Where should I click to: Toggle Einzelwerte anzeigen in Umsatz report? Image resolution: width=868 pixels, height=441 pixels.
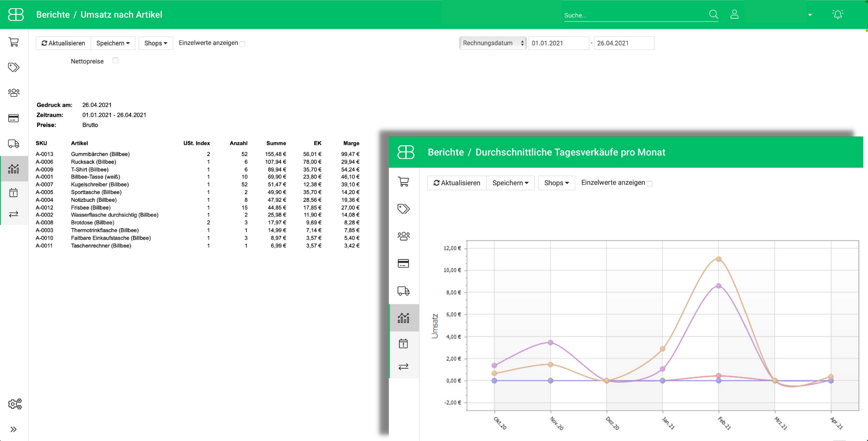pos(243,44)
